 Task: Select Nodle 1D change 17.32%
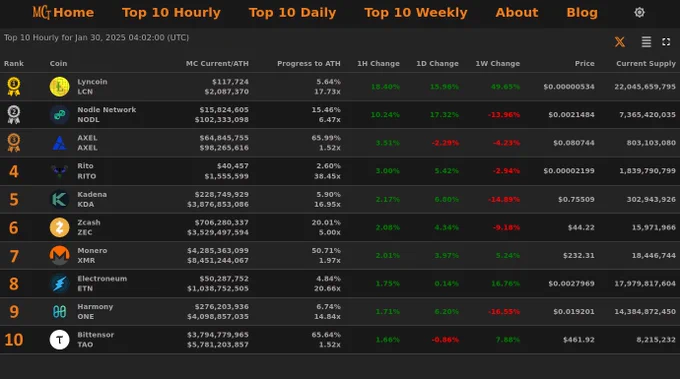(444, 115)
